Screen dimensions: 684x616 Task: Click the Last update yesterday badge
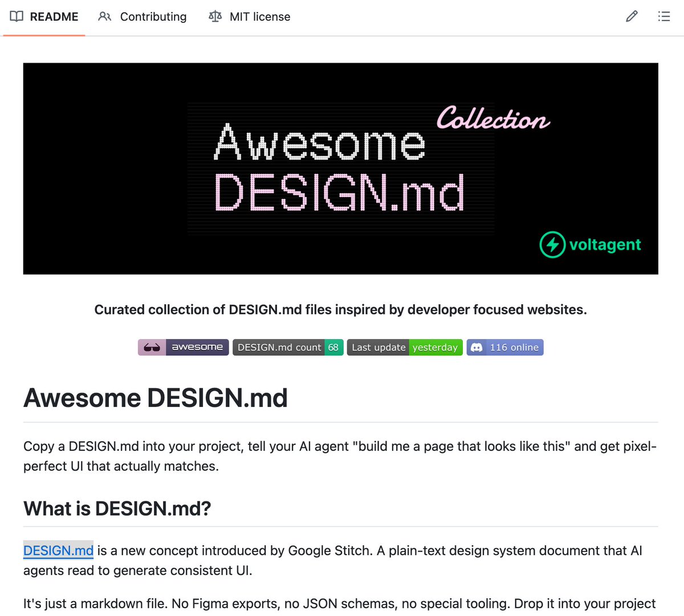(x=405, y=348)
